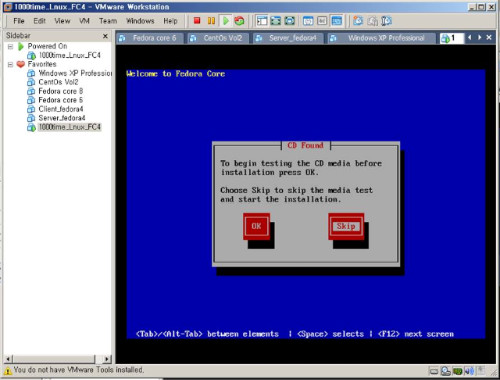Click the sound device status bar icon
Image resolution: width=500 pixels, height=380 pixels.
coord(469,371)
